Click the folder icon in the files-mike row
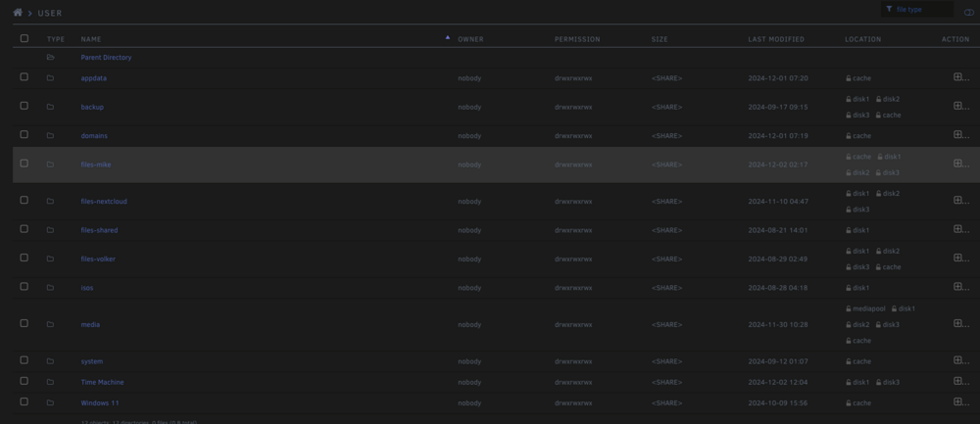 [50, 165]
